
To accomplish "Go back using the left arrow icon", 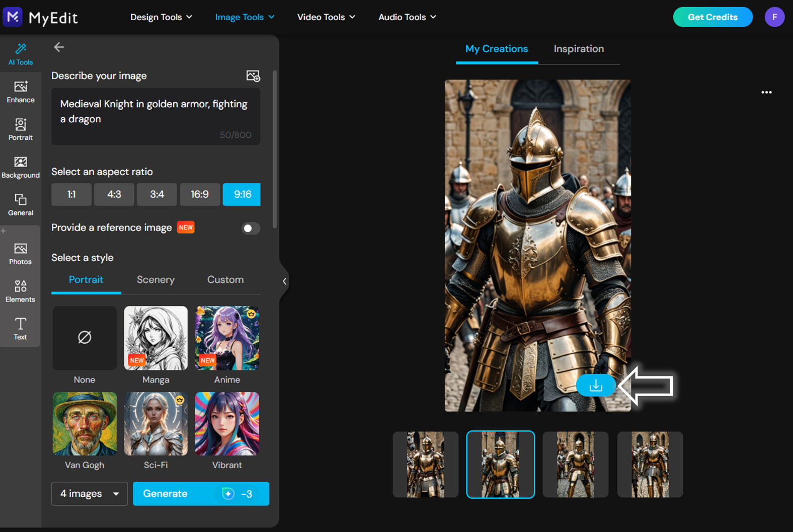I will point(59,47).
